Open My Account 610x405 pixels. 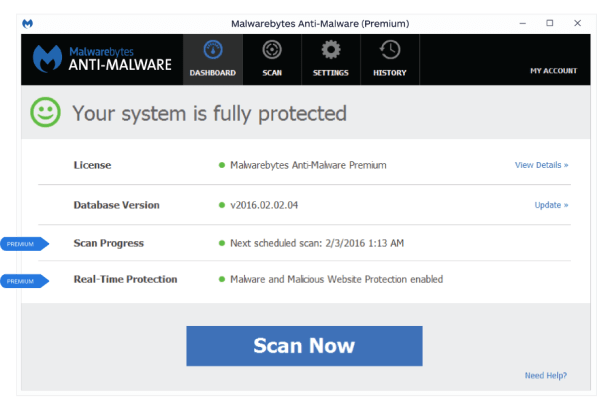click(553, 71)
